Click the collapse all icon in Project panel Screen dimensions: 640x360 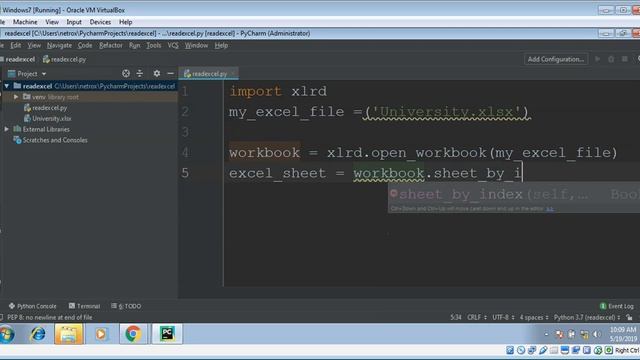point(140,73)
